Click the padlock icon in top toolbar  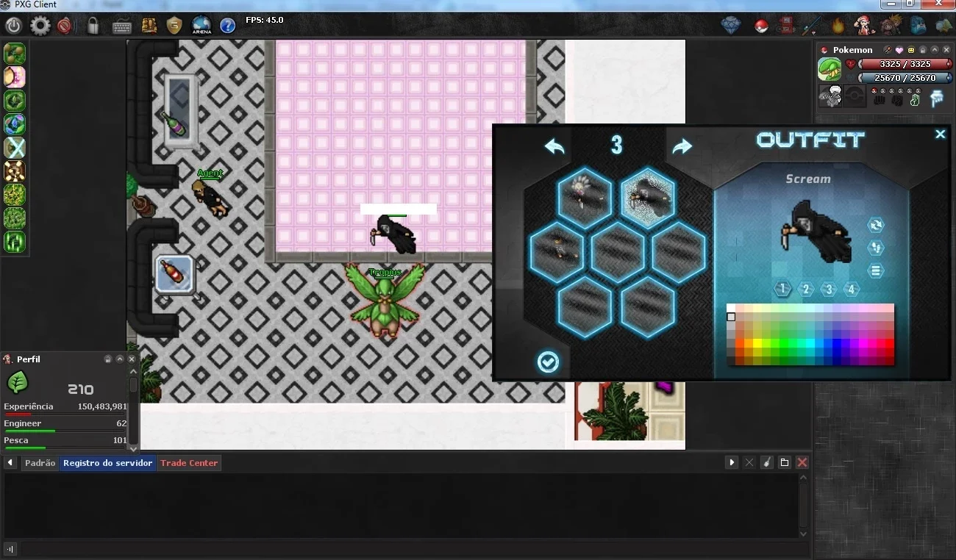(x=93, y=26)
